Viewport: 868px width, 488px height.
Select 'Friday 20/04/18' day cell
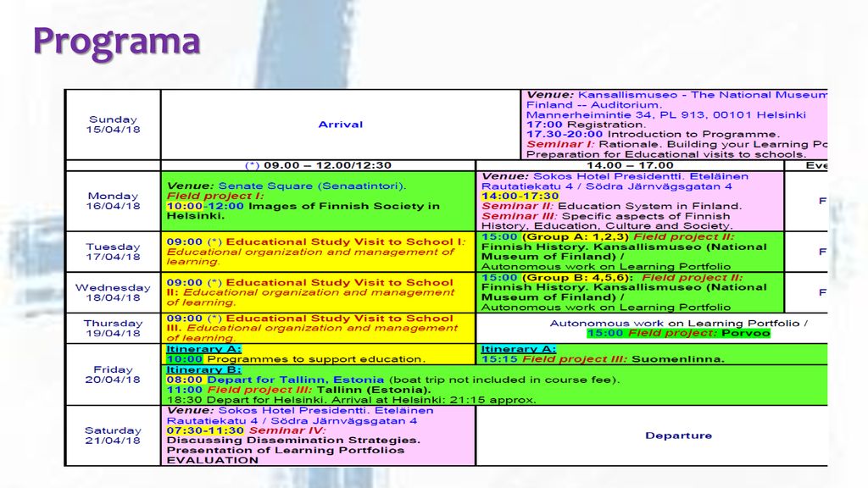click(x=113, y=374)
